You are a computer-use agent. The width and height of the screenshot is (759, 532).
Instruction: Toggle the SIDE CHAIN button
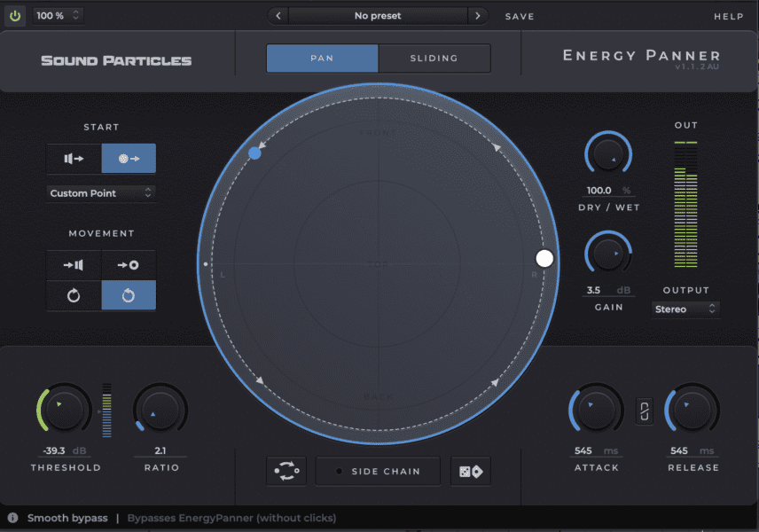tap(378, 471)
